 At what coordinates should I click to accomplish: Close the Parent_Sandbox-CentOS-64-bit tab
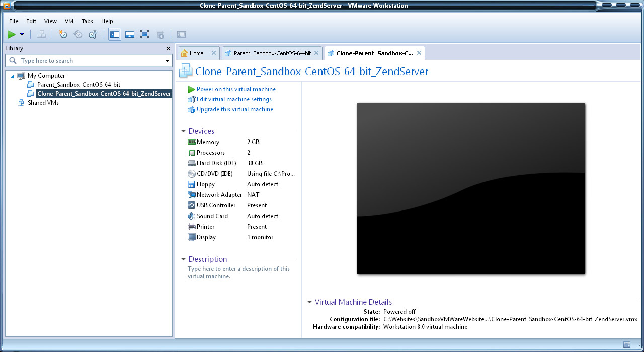tap(316, 53)
